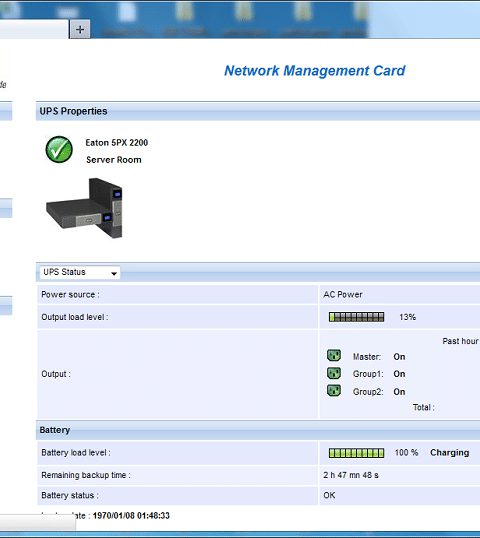Screen dimensions: 480x538
Task: Click the Charging status text
Action: point(449,453)
